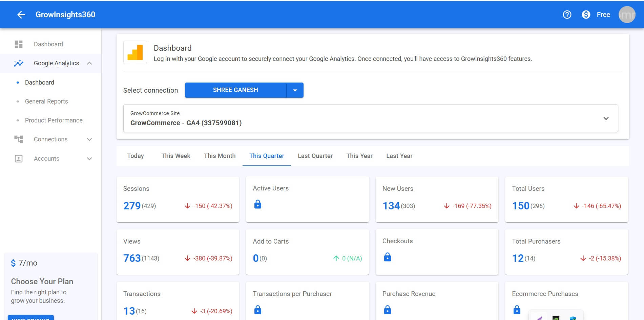Click the Add to Carts green up arrow
The image size is (644, 320).
(336, 258)
